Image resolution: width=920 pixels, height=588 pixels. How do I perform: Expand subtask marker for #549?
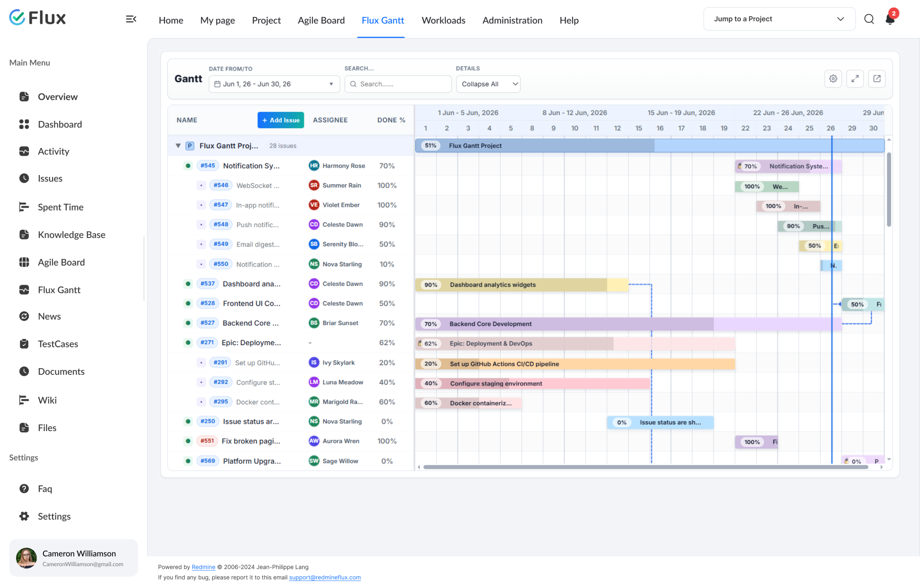click(201, 244)
